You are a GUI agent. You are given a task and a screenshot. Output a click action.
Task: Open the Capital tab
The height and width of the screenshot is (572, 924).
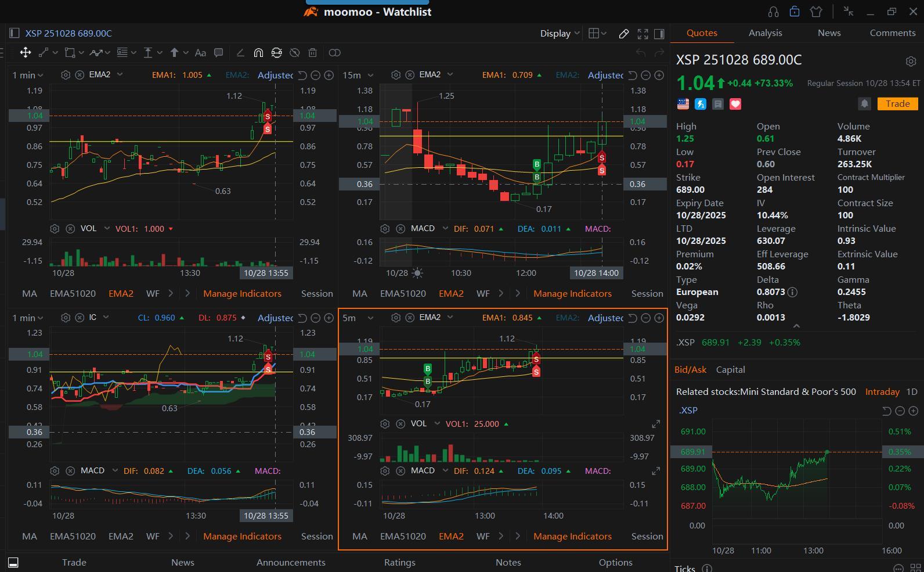730,370
